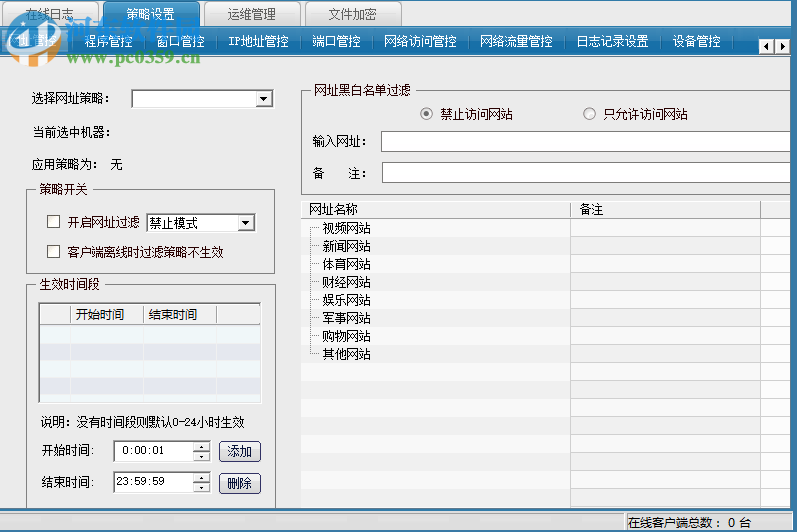The image size is (797, 532).
Task: Click the 添加 button
Action: [x=240, y=451]
